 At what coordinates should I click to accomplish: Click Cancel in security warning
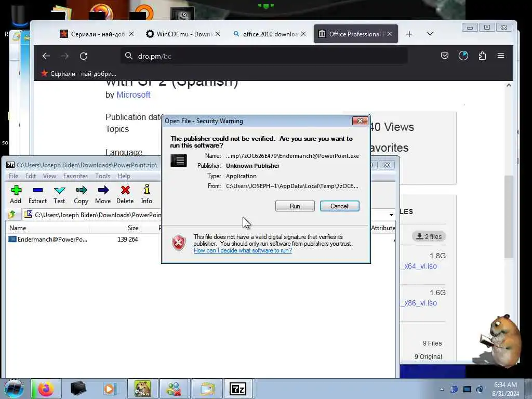(x=339, y=206)
